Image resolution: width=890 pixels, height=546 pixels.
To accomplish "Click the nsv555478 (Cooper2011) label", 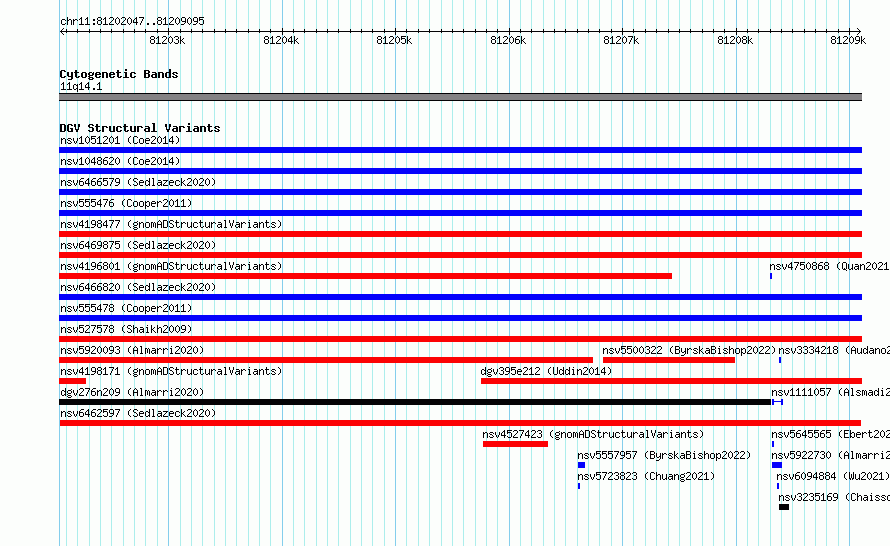I will tap(126, 308).
